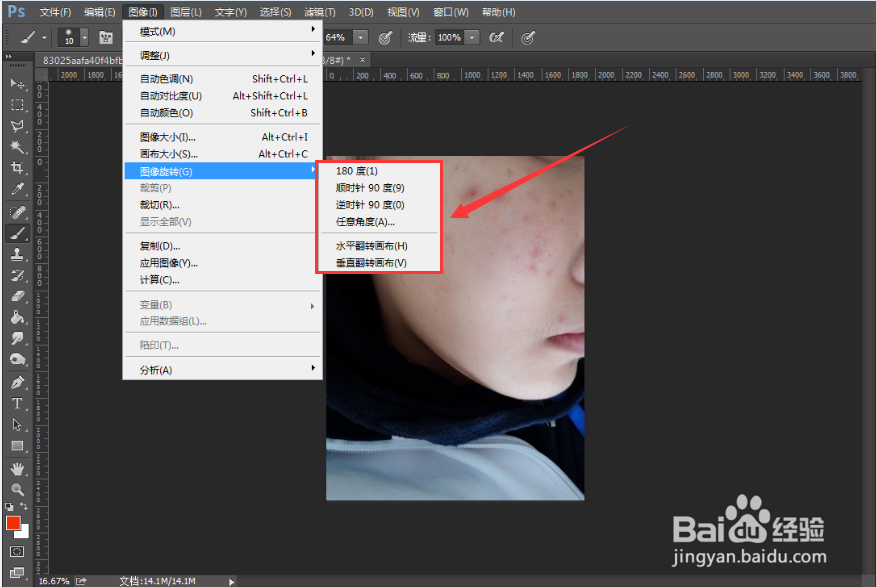Open the 编辑(E) menu

(99, 12)
